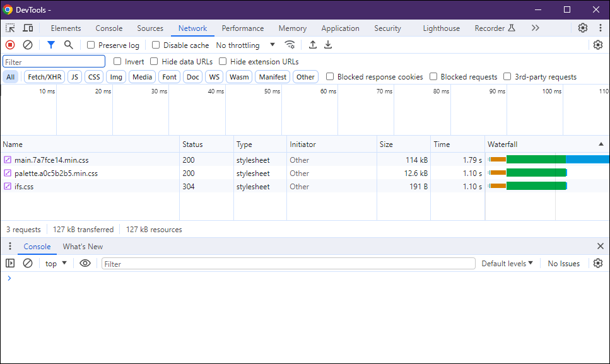
Task: Tick the Blocked requests checkbox
Action: click(433, 77)
